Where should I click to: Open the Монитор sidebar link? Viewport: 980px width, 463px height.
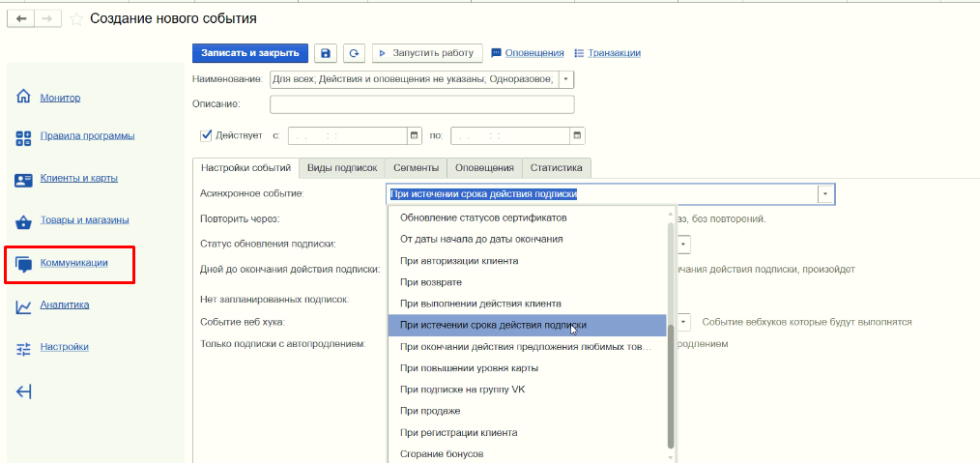[60, 98]
